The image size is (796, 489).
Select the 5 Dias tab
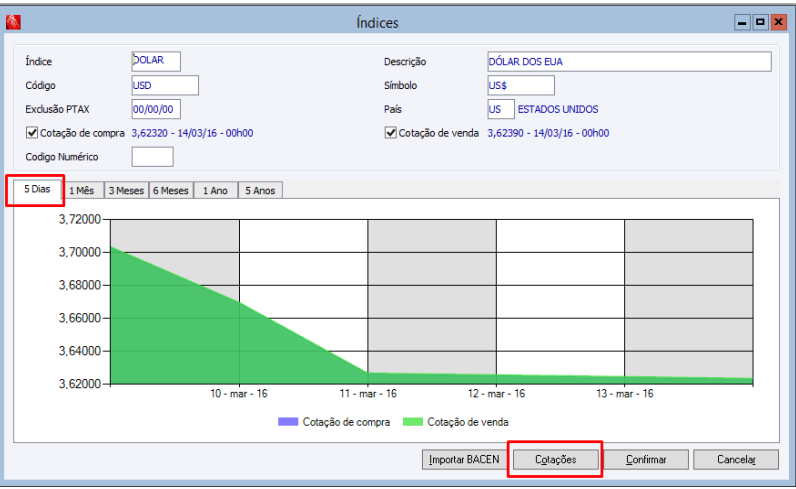(x=37, y=189)
